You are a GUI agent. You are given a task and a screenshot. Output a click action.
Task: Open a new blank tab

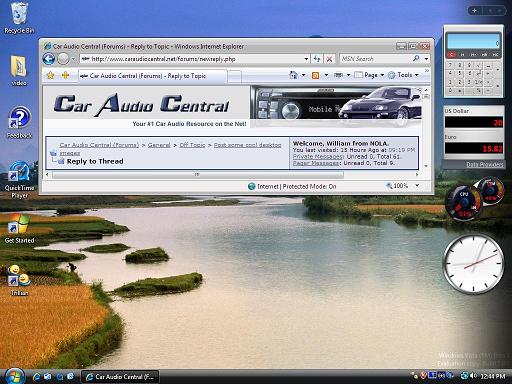click(235, 76)
